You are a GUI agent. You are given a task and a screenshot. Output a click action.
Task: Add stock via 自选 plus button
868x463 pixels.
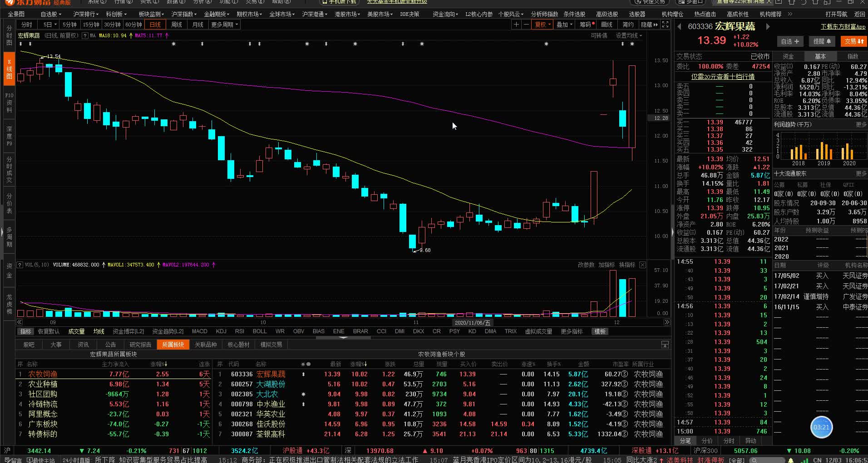pyautogui.click(x=790, y=41)
